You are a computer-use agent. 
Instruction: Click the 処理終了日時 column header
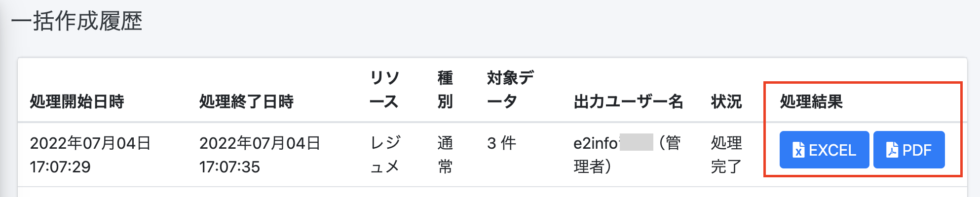coord(246,101)
